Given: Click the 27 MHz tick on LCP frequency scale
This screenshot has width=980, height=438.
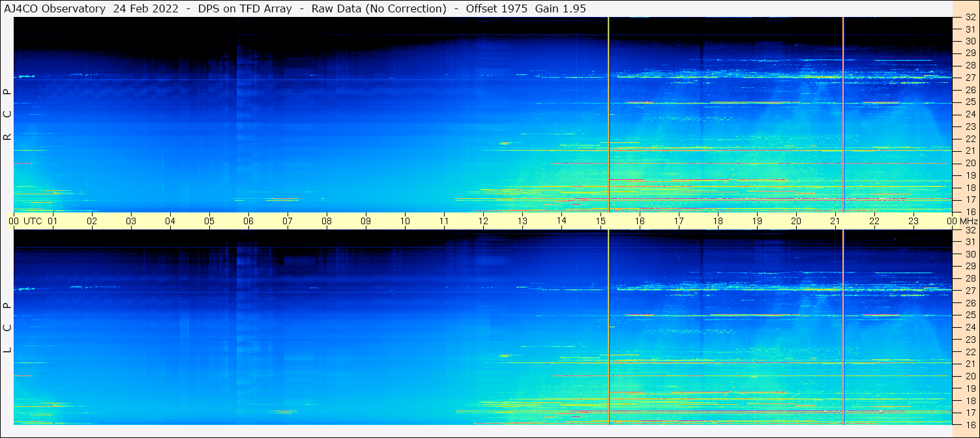Looking at the screenshot, I should tap(970, 291).
